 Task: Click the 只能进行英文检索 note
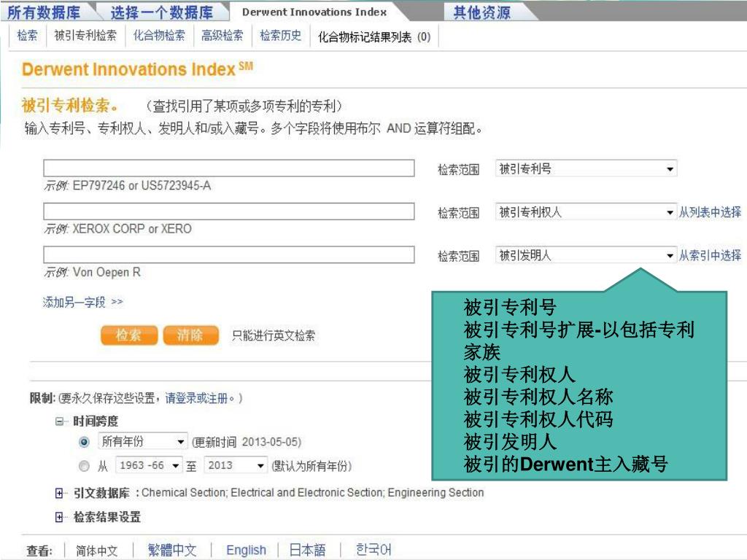click(x=274, y=335)
